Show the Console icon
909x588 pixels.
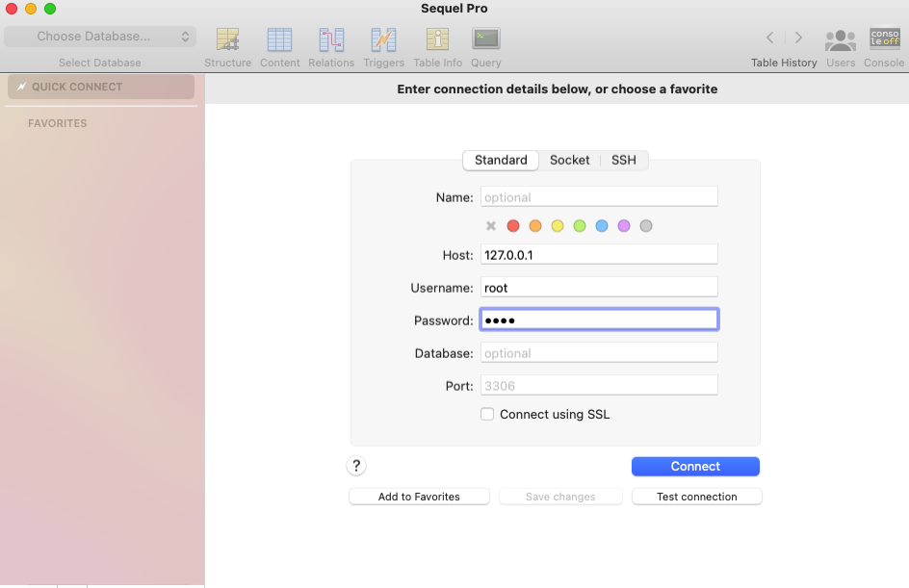coord(885,38)
